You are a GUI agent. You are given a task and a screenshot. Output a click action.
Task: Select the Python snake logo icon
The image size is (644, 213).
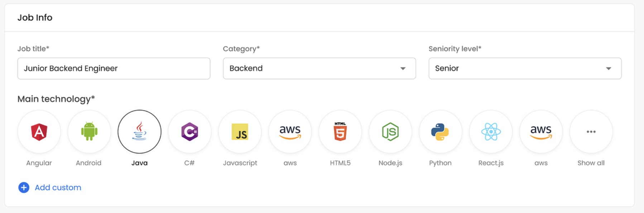click(x=441, y=132)
